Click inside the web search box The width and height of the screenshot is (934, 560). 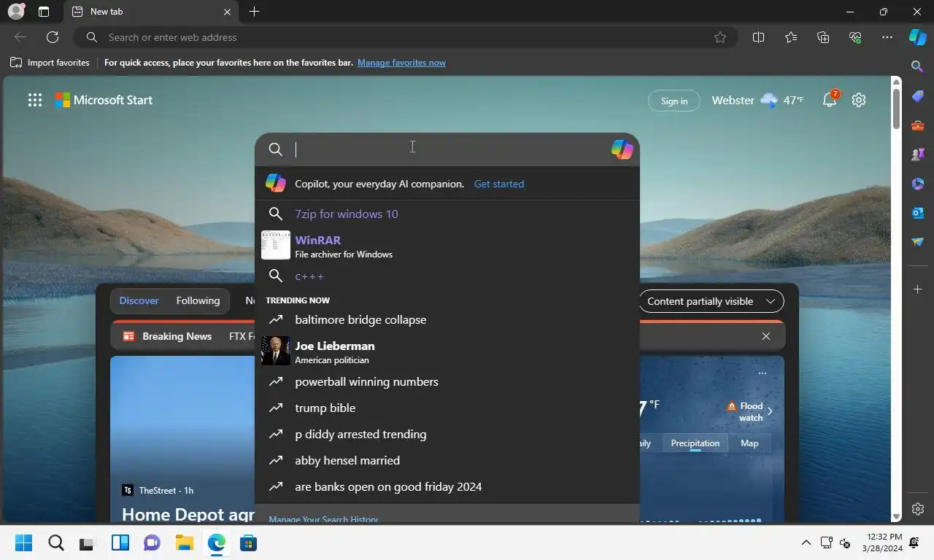pyautogui.click(x=447, y=149)
